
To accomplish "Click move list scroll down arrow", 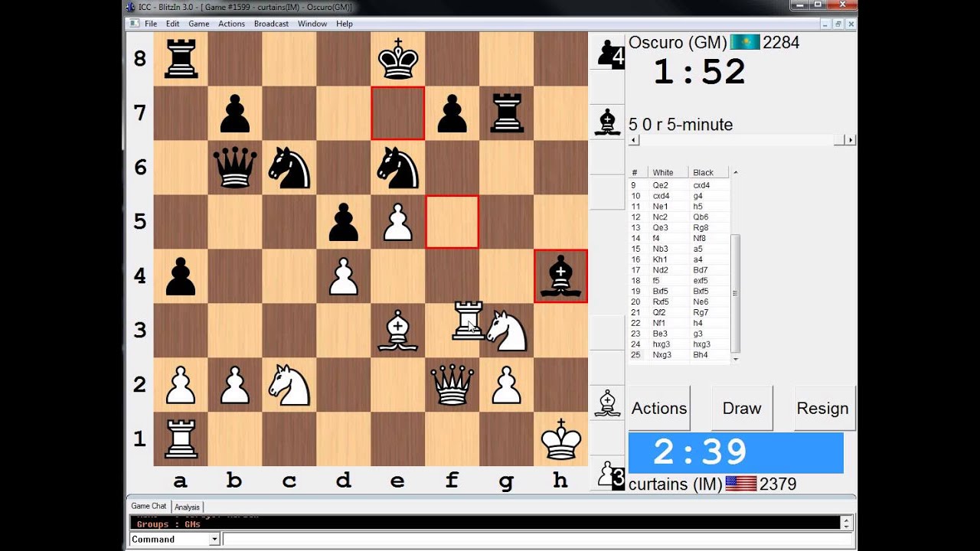I will click(735, 359).
